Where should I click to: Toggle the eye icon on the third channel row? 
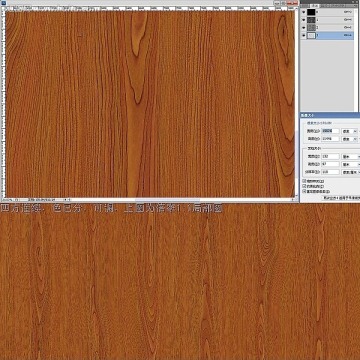click(x=303, y=27)
